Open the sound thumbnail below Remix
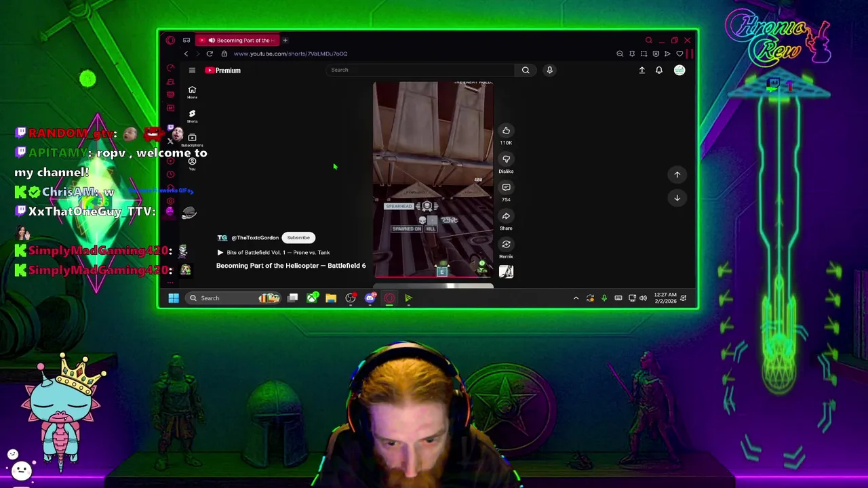Image resolution: width=868 pixels, height=488 pixels. 506,272
